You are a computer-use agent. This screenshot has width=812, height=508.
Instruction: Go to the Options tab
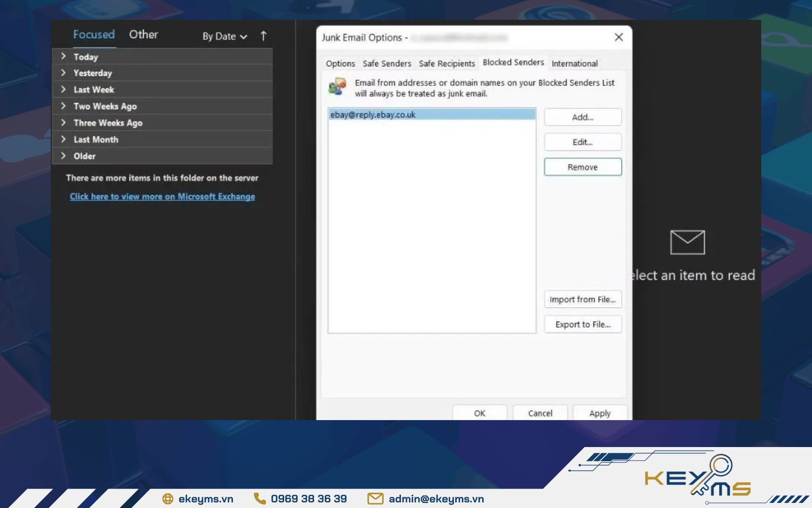click(x=340, y=63)
